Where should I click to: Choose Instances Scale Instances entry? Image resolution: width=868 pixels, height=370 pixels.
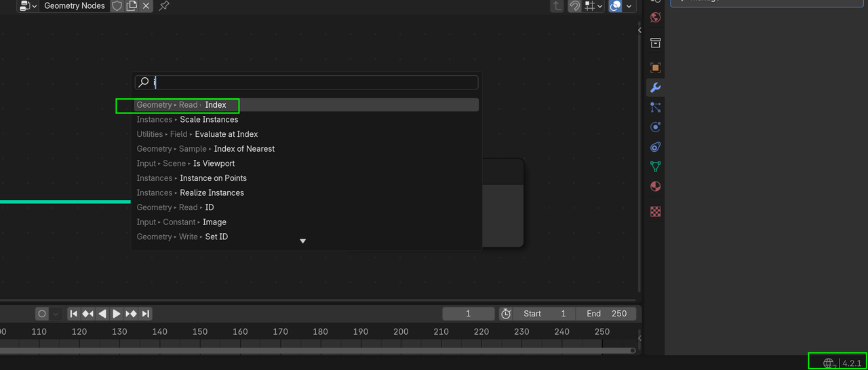pyautogui.click(x=307, y=119)
